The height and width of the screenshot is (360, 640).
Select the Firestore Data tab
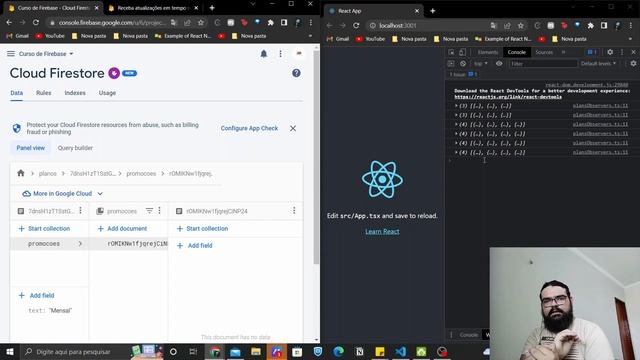[17, 93]
